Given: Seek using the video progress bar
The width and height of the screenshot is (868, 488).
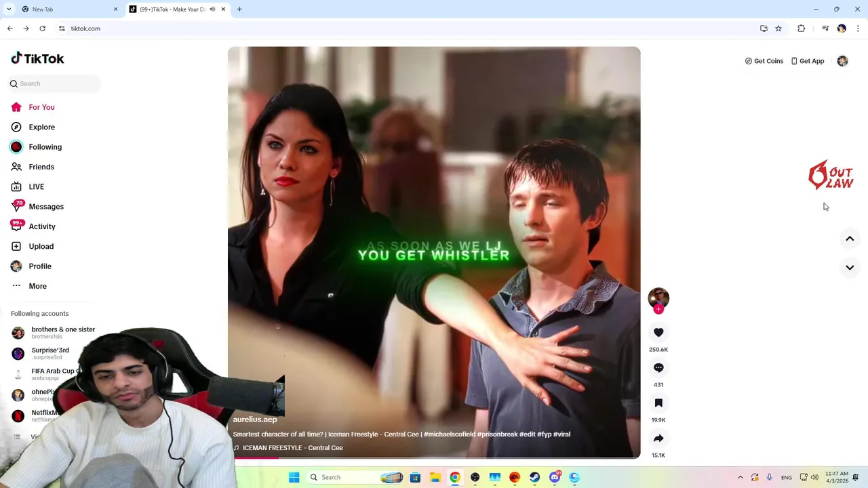Looking at the screenshot, I should 434,457.
